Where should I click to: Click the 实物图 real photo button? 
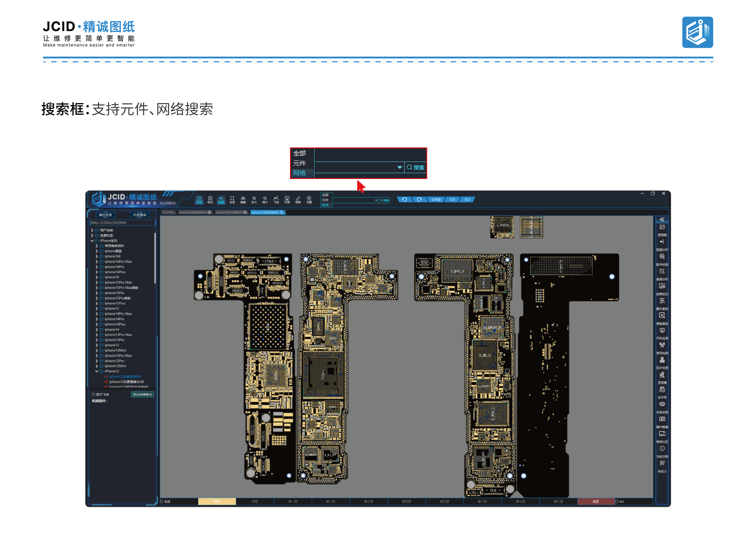[x=436, y=199]
